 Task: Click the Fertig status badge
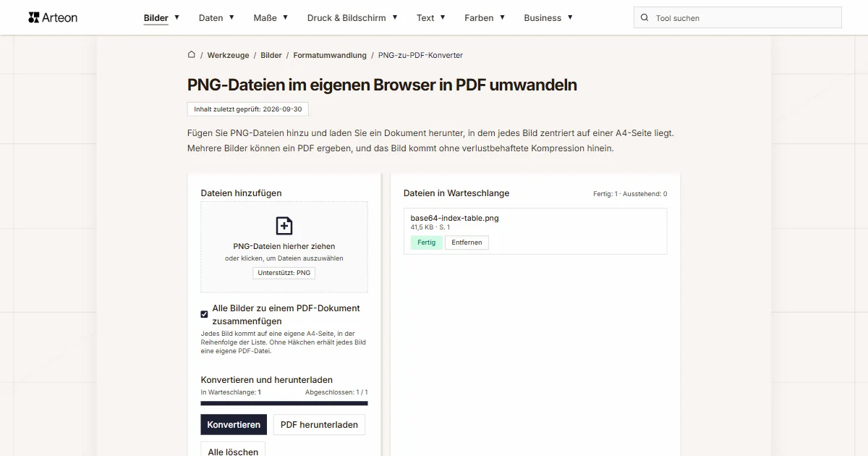click(x=427, y=242)
